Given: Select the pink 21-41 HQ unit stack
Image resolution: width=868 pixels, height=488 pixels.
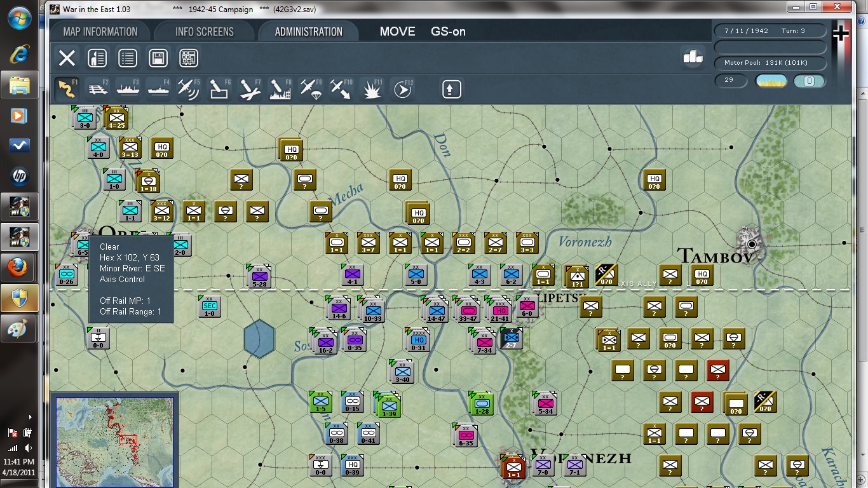Looking at the screenshot, I should click(499, 309).
